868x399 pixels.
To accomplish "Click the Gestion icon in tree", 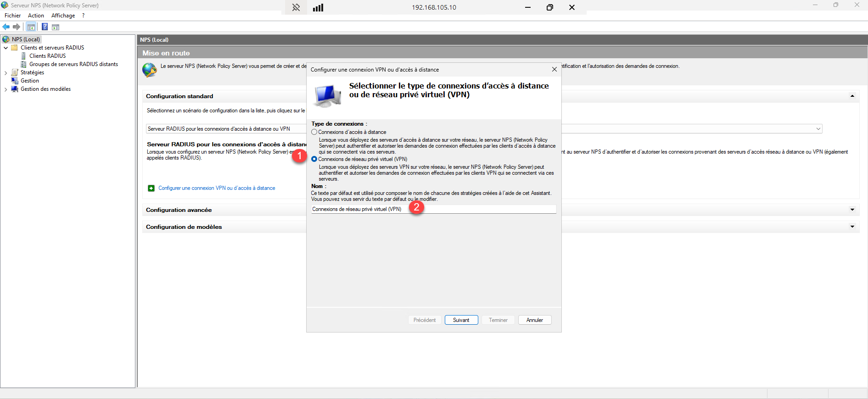I will tap(15, 81).
